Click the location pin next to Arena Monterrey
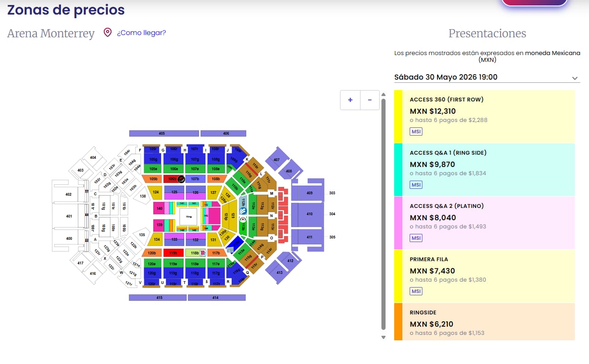This screenshot has width=589, height=364. (107, 32)
